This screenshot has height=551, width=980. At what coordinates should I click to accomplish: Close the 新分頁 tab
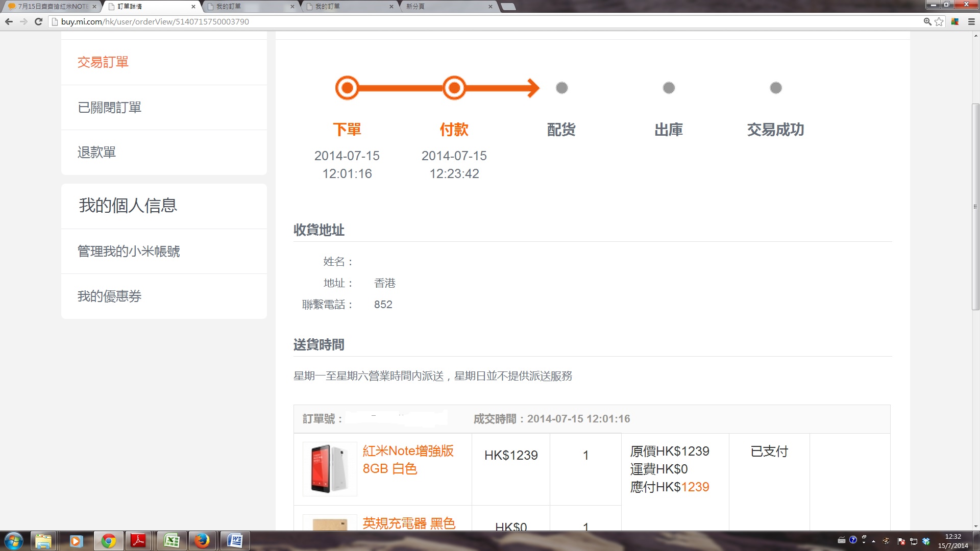pyautogui.click(x=491, y=7)
